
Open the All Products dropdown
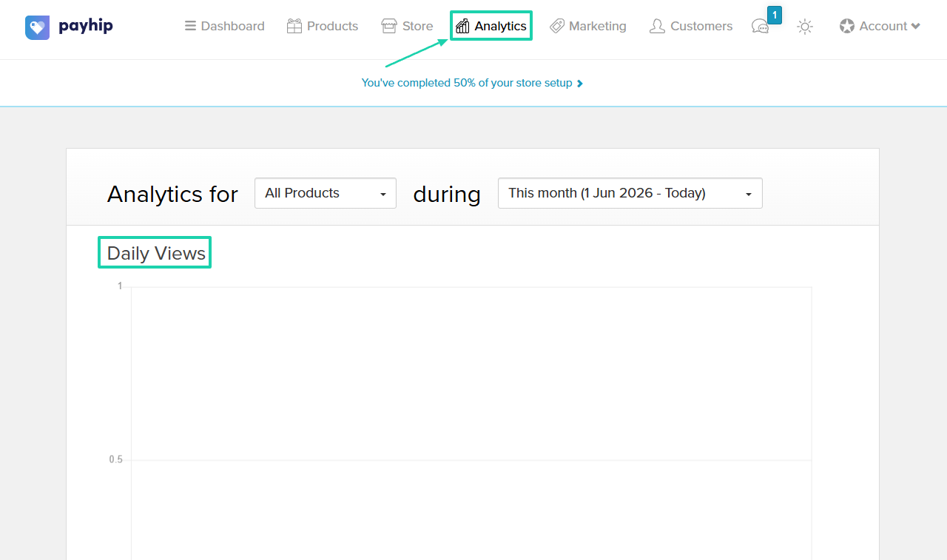(x=326, y=193)
